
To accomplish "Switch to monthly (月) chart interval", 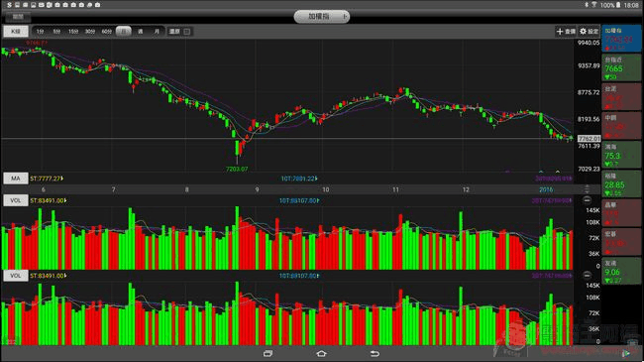I will pyautogui.click(x=157, y=32).
